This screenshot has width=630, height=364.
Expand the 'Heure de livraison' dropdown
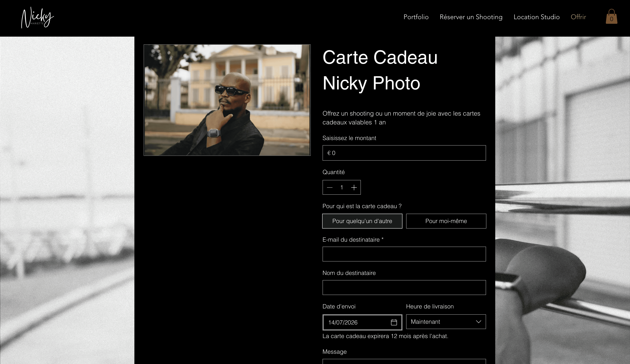(x=446, y=322)
